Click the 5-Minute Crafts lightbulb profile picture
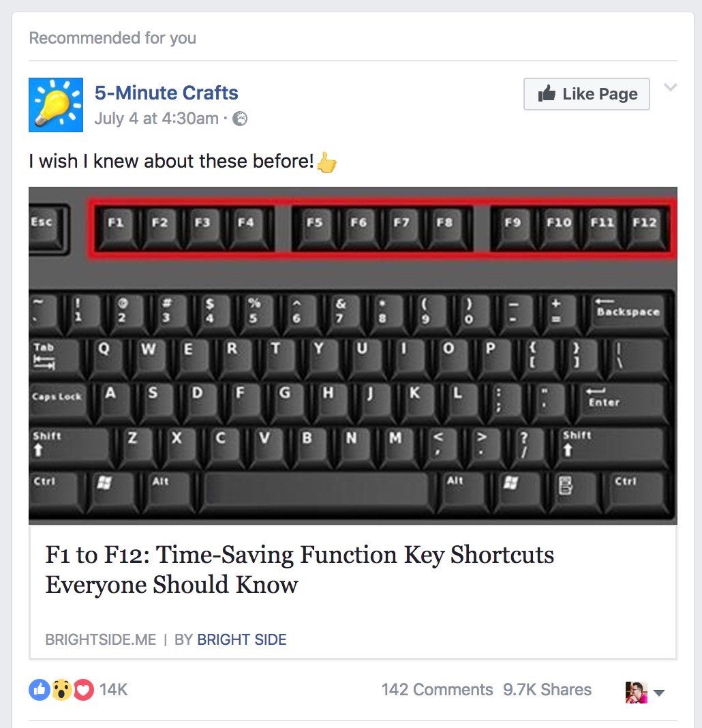702x728 pixels. coord(56,104)
